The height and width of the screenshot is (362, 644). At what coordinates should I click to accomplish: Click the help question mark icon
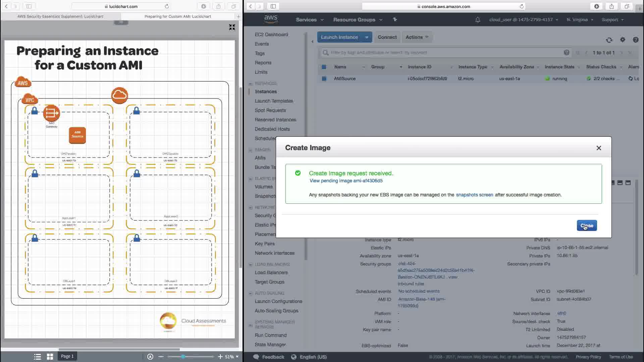click(x=636, y=40)
